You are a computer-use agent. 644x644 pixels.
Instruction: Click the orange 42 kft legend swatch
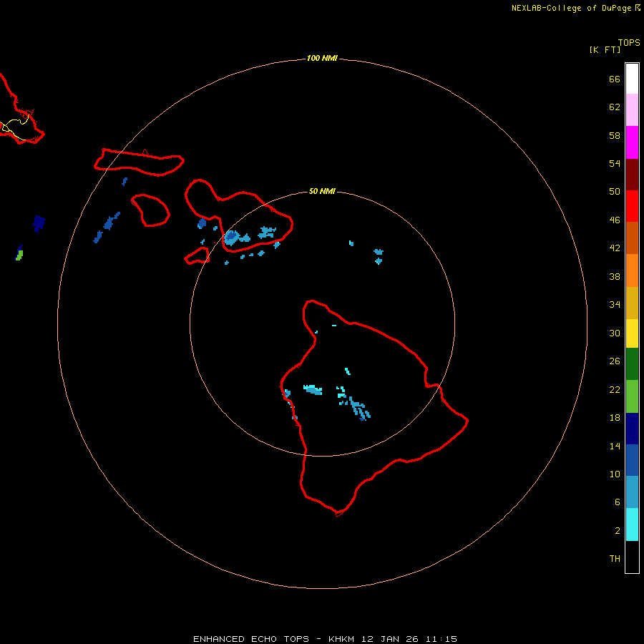(x=632, y=270)
